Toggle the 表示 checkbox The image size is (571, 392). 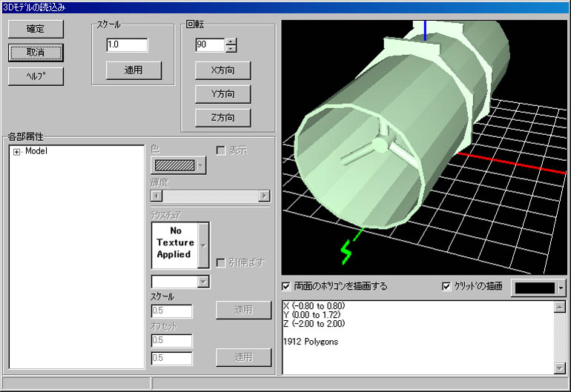pyautogui.click(x=221, y=150)
